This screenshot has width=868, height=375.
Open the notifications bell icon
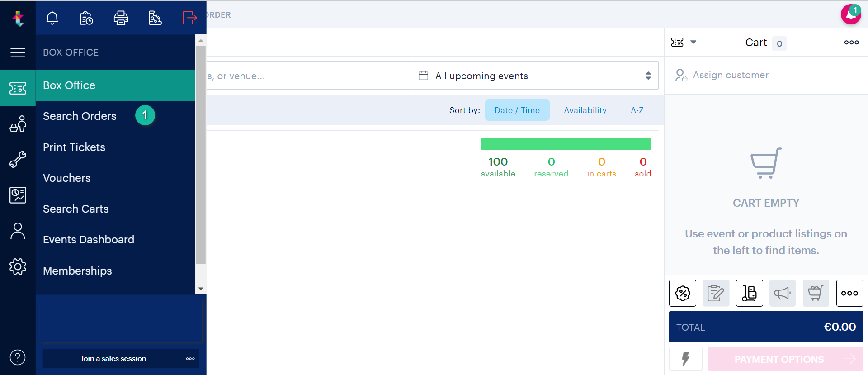tap(52, 18)
